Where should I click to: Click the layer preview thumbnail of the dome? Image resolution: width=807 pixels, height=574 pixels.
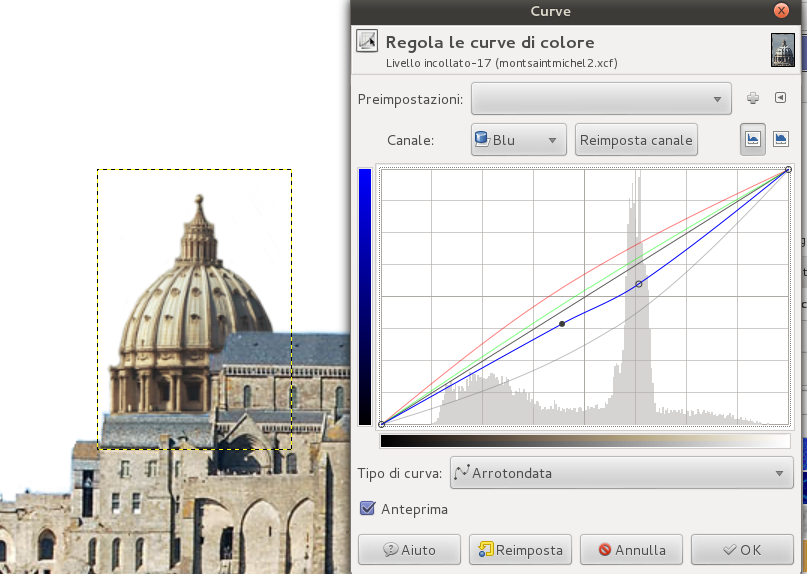click(x=782, y=50)
